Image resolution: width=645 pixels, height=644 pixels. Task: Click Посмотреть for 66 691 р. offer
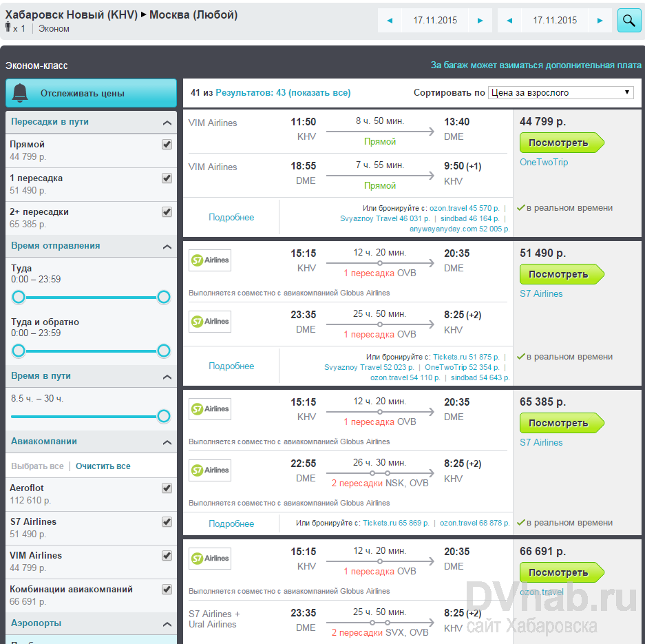click(562, 572)
